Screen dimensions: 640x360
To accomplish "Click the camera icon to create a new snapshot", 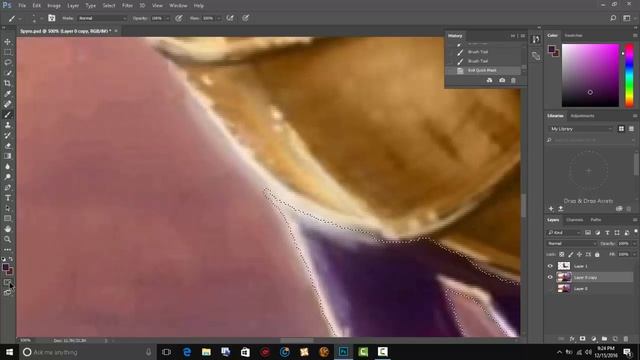I will click(502, 80).
